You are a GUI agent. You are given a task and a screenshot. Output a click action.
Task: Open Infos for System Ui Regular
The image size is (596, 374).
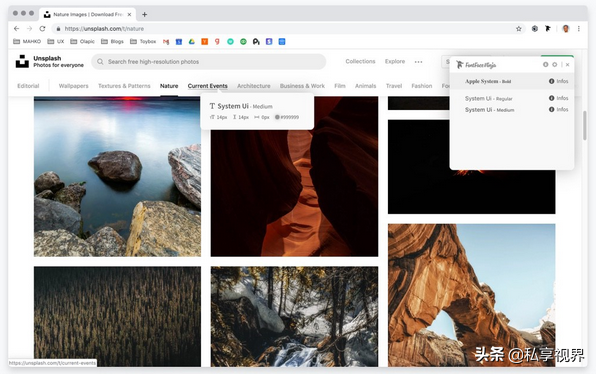(558, 98)
